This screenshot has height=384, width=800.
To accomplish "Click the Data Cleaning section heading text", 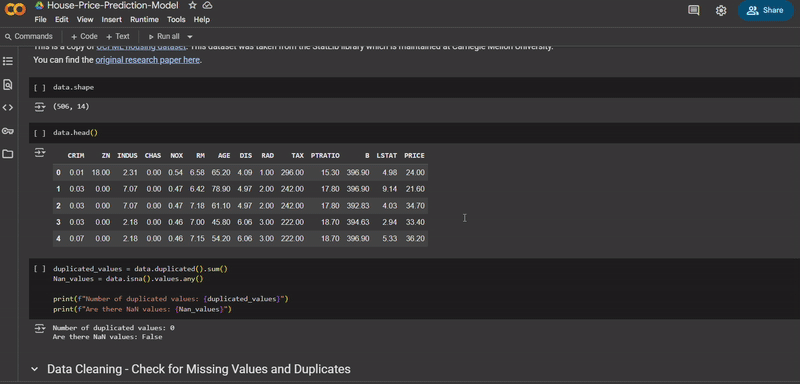I will [x=198, y=369].
